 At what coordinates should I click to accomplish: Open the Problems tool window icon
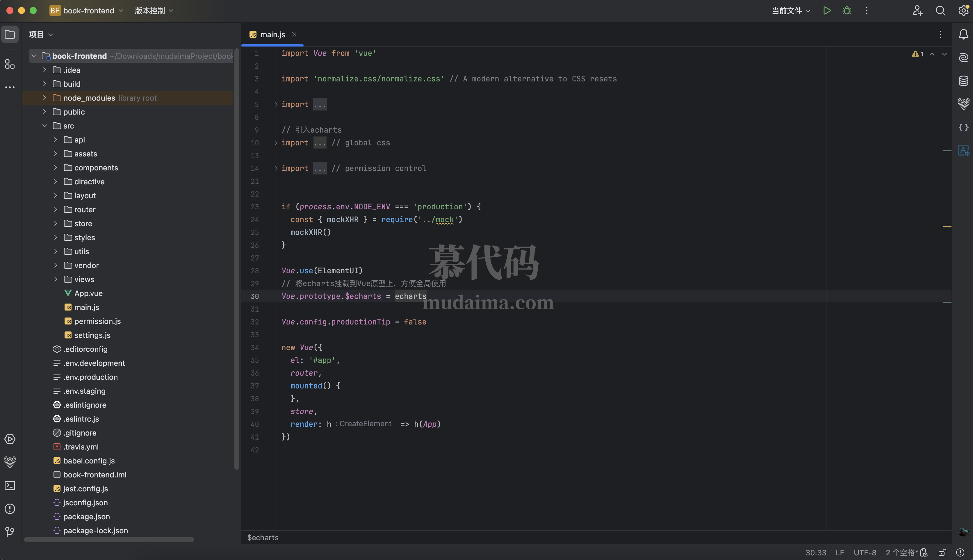click(10, 509)
